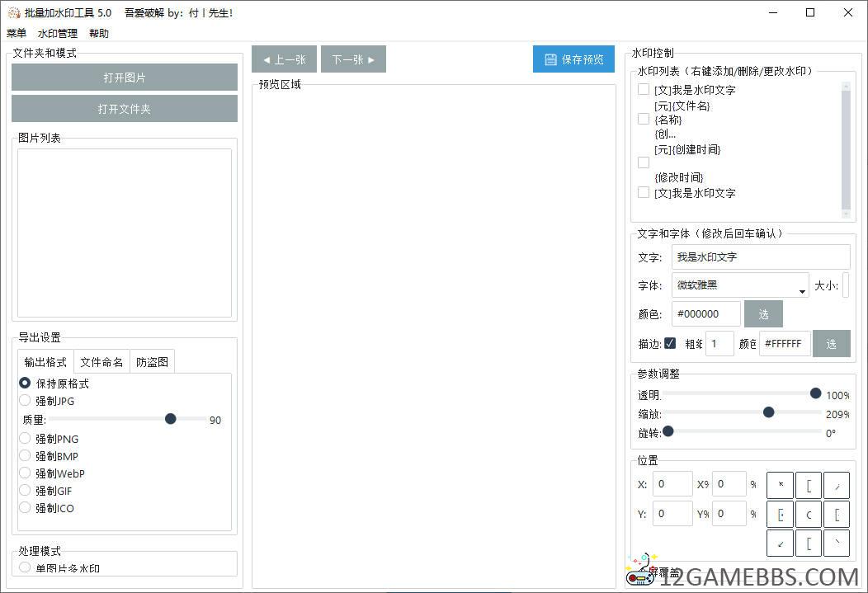Click the 缩放 scale slider handle
Screen dimensions: 868x593
coord(768,412)
